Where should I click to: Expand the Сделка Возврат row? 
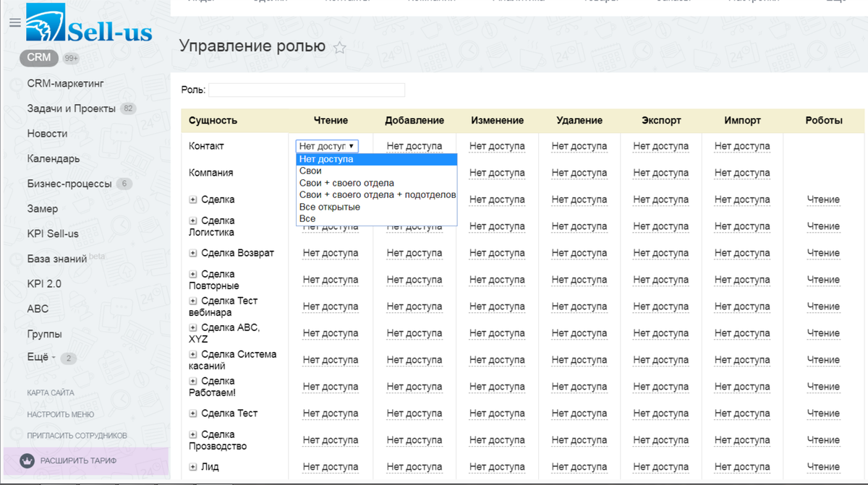pos(193,253)
